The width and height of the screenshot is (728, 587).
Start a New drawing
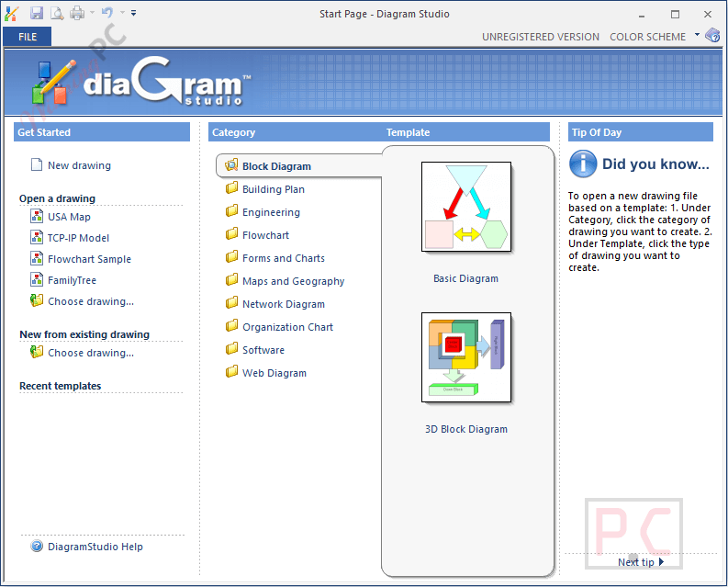[x=79, y=165]
